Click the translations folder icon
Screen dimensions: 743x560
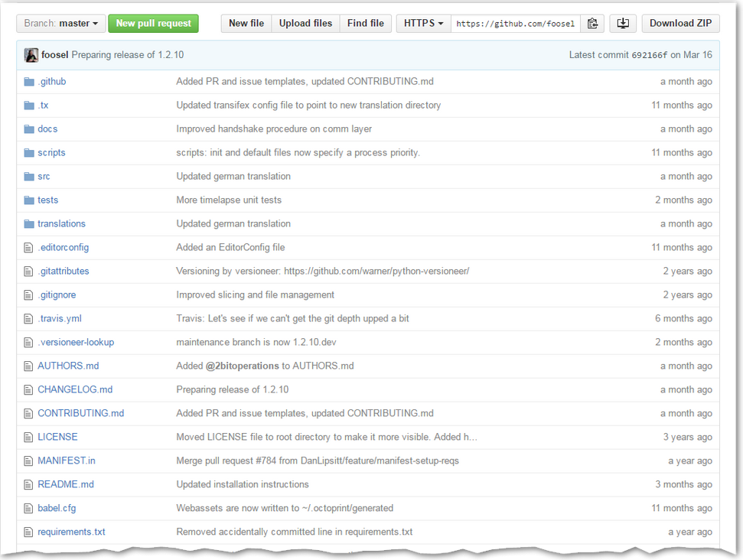[29, 224]
